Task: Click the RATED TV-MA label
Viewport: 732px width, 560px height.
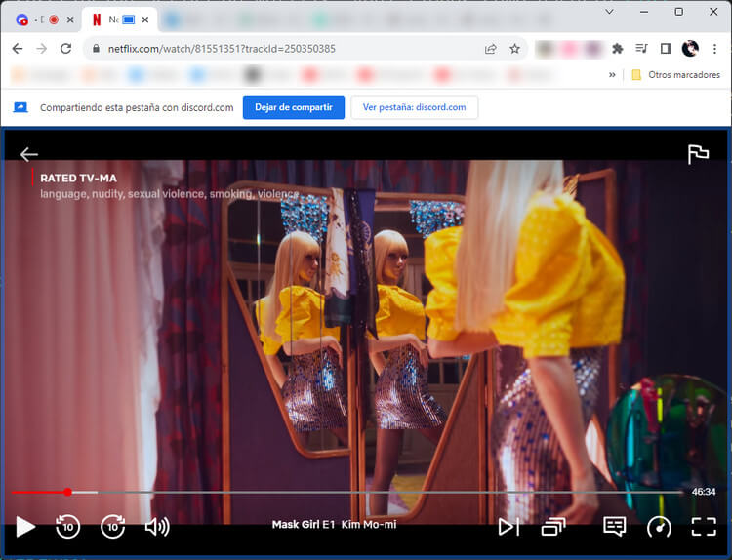Action: tap(78, 179)
